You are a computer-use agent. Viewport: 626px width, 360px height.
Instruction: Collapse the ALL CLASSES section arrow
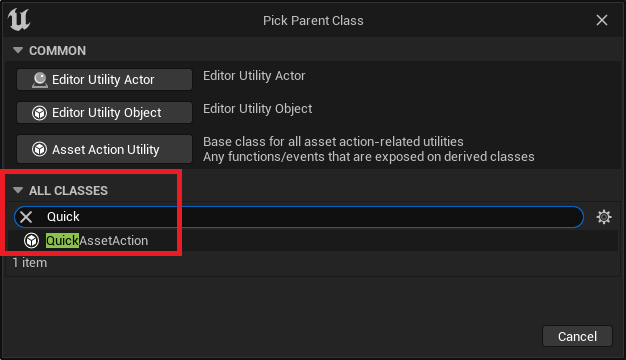click(18, 190)
